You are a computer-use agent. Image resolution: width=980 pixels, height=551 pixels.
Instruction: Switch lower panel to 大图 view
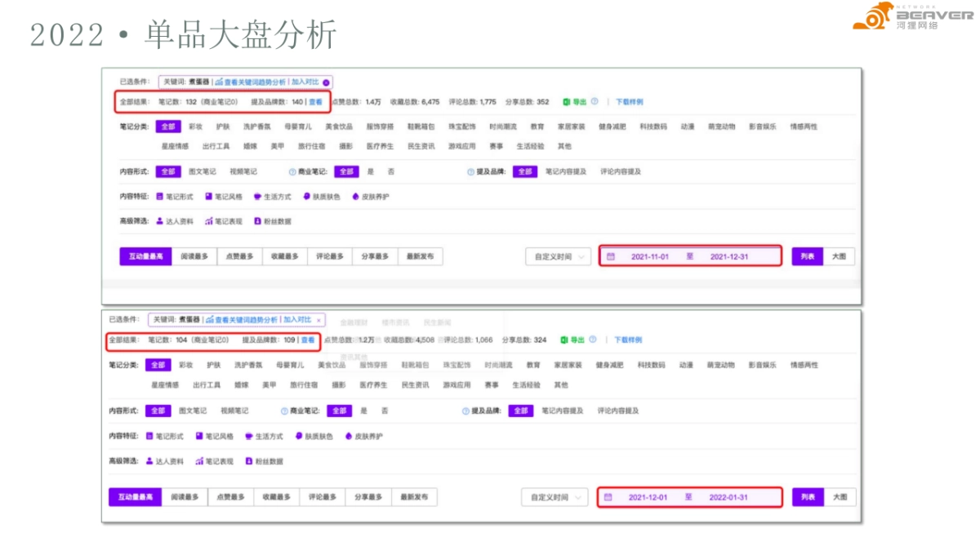point(841,497)
